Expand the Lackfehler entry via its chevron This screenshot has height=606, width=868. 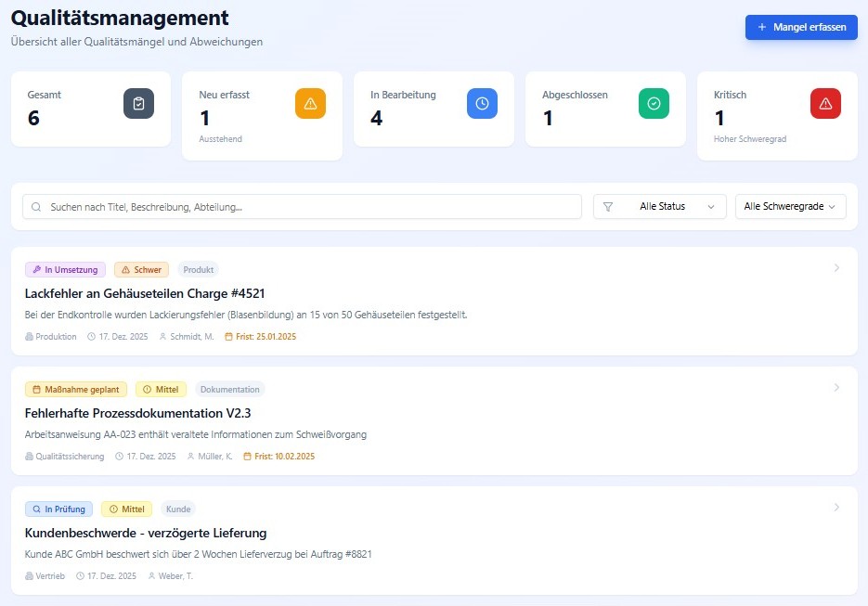[836, 268]
